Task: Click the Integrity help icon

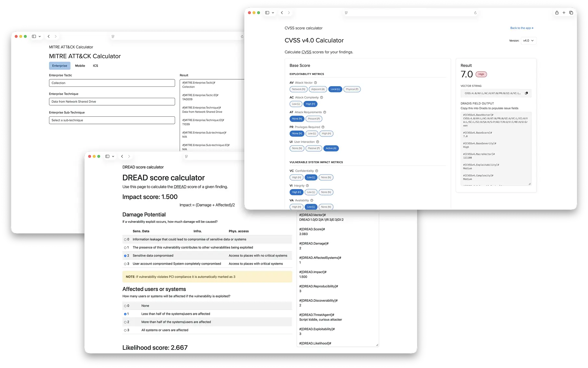Action: point(307,186)
